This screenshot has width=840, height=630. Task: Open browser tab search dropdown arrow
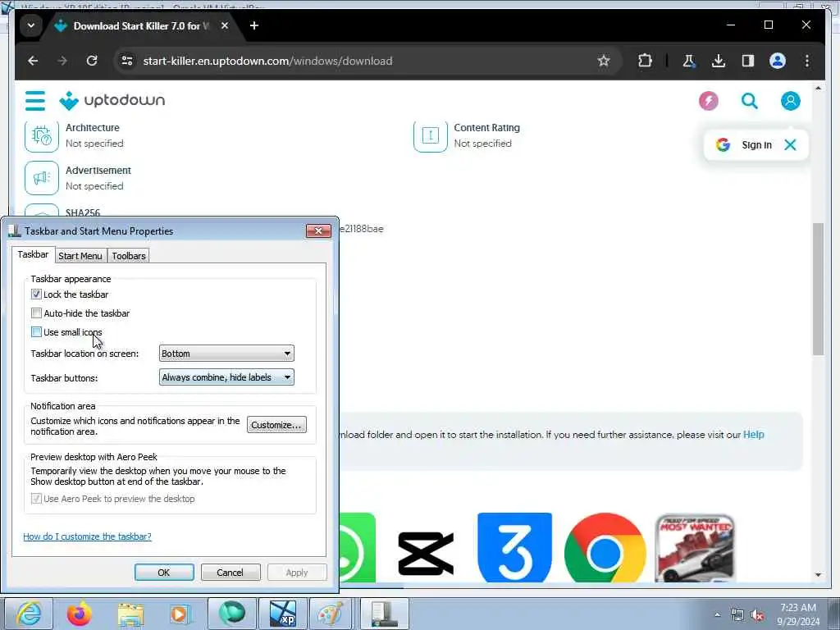31,25
